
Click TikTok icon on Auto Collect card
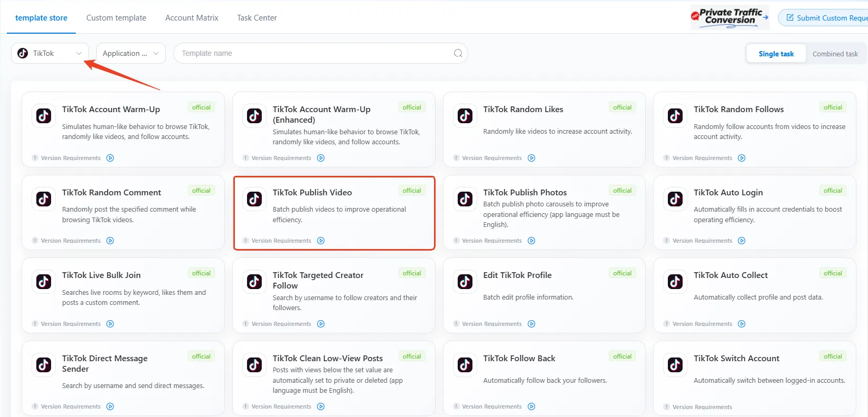675,282
